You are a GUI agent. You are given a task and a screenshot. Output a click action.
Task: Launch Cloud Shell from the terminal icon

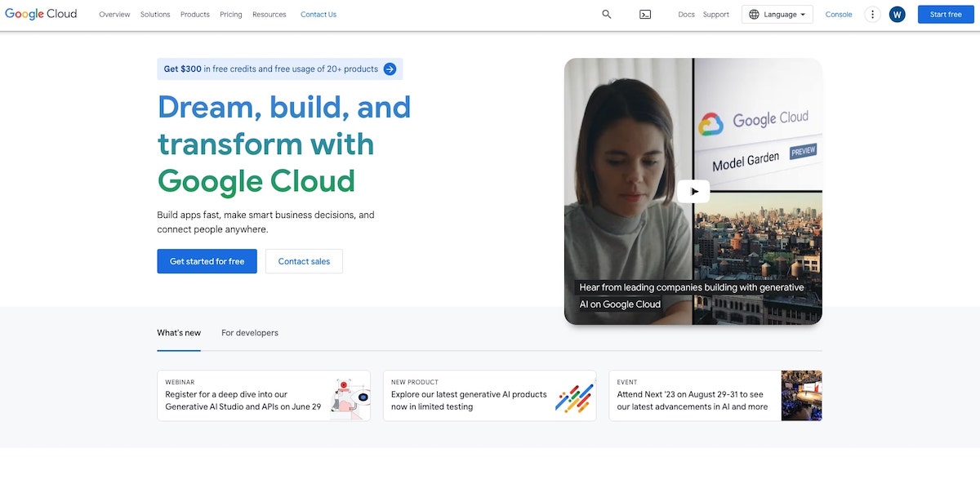pos(645,14)
